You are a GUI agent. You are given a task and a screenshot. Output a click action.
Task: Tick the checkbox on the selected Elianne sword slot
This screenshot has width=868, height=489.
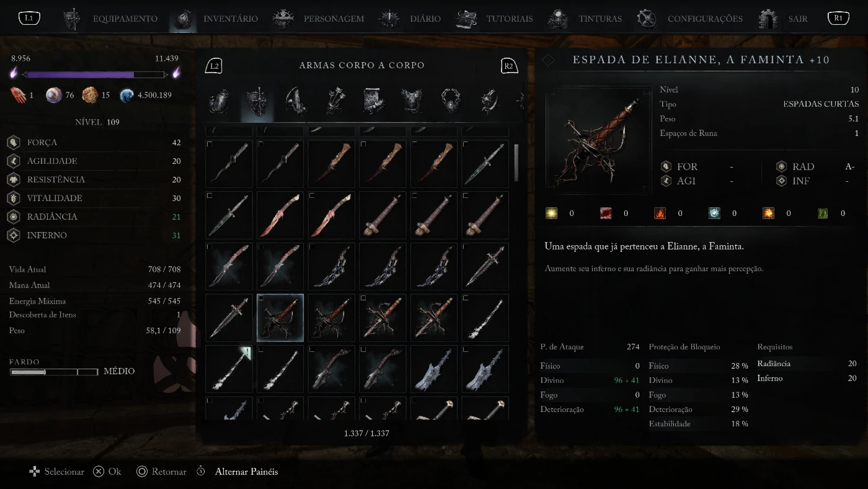261,298
